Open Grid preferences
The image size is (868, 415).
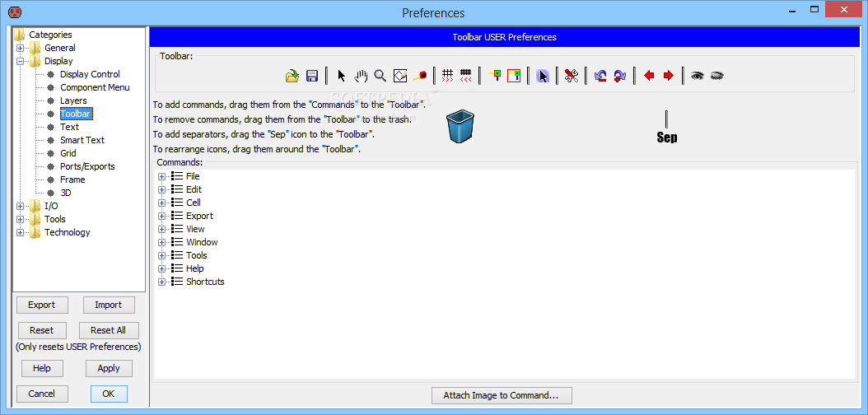click(68, 153)
